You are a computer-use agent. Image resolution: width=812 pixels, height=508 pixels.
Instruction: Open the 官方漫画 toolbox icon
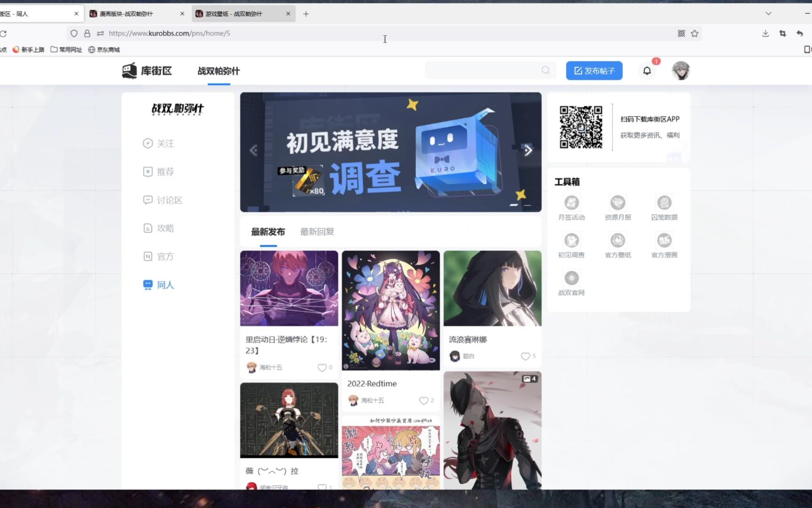point(664,240)
